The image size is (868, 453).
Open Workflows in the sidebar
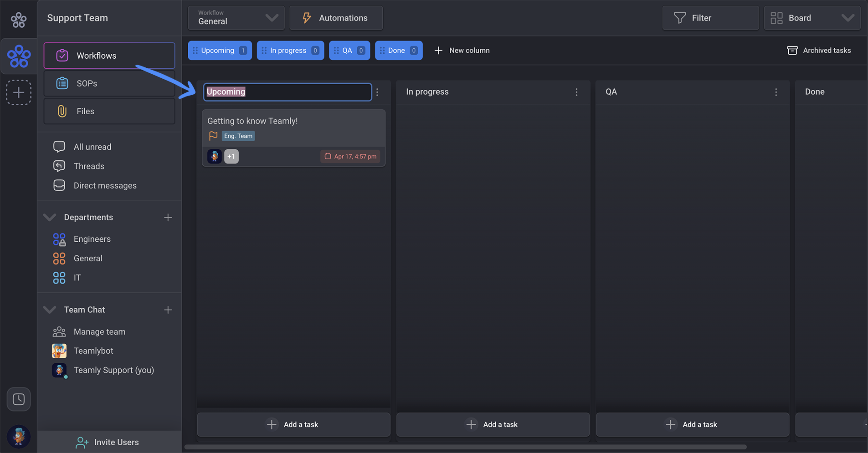(109, 56)
